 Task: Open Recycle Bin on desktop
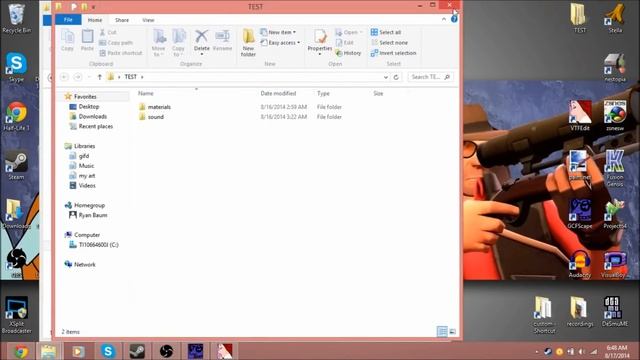point(16,19)
